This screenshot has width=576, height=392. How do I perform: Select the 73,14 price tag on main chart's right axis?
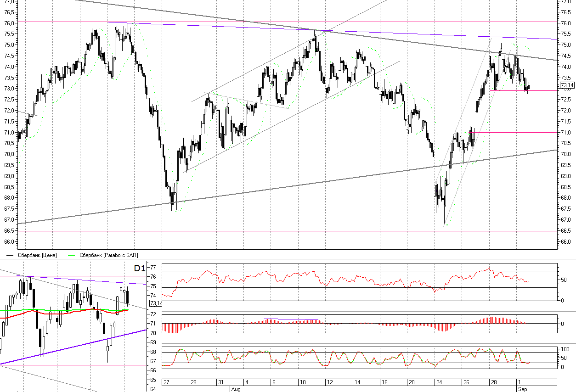point(567,85)
